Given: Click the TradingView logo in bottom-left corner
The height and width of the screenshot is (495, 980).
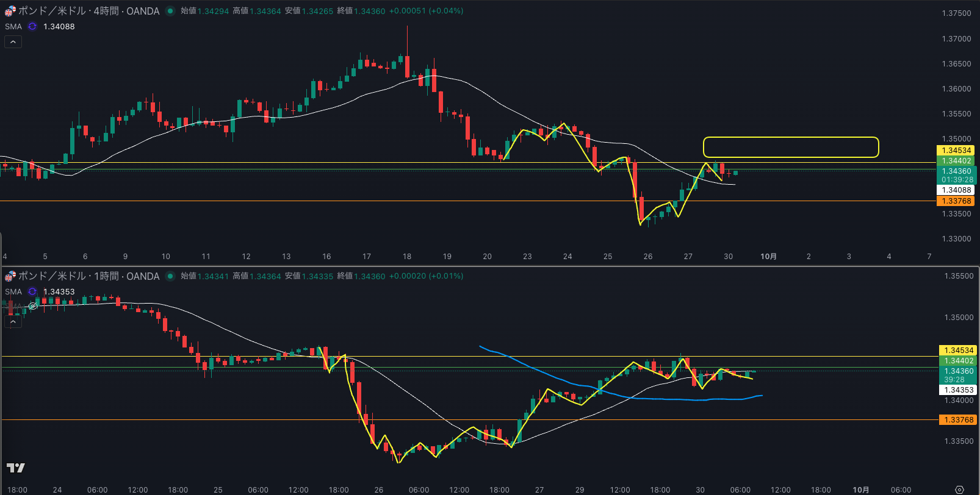Looking at the screenshot, I should [x=16, y=468].
